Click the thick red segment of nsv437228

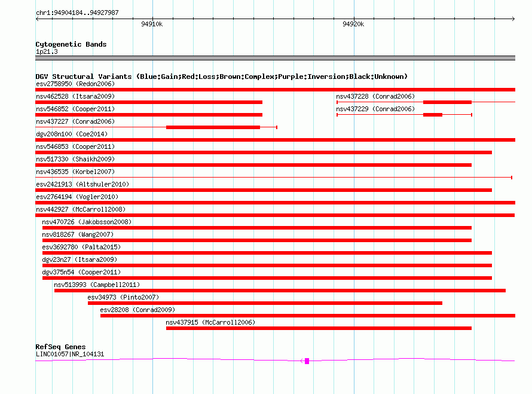[448, 102]
